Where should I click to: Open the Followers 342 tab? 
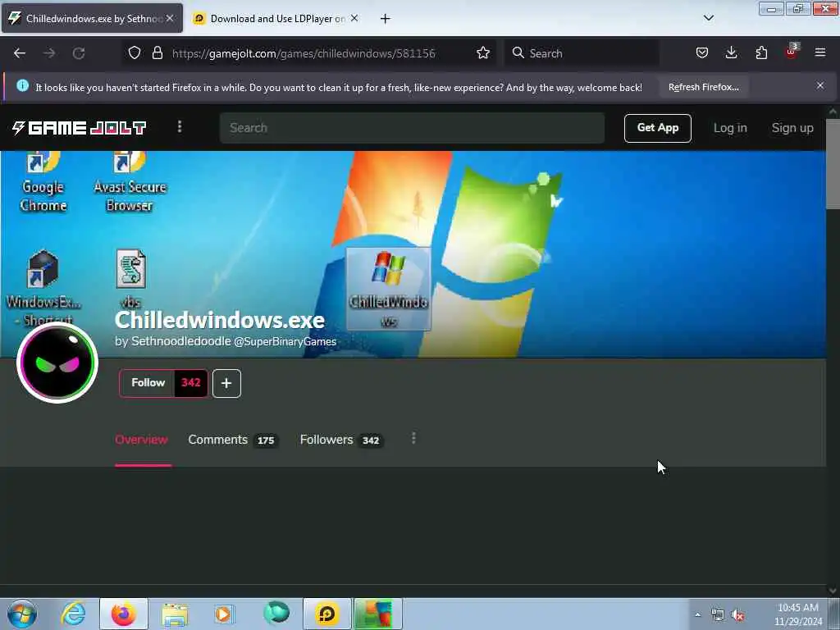tap(340, 441)
